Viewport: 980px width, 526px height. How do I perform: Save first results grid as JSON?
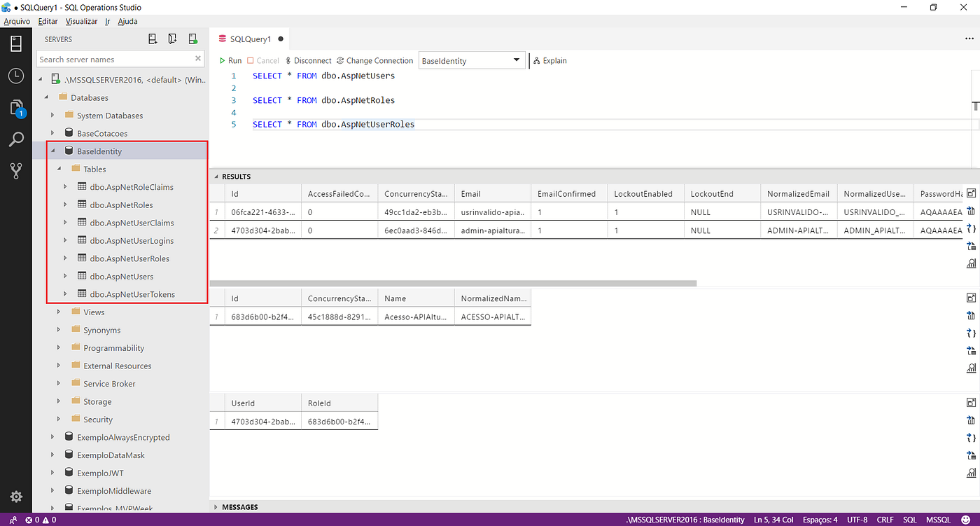pos(971,228)
